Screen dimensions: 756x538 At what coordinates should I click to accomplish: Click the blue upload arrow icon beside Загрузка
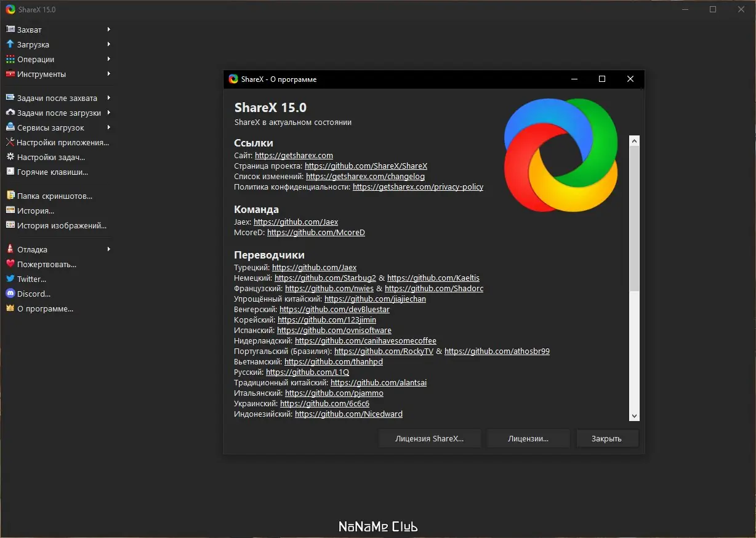tap(10, 44)
